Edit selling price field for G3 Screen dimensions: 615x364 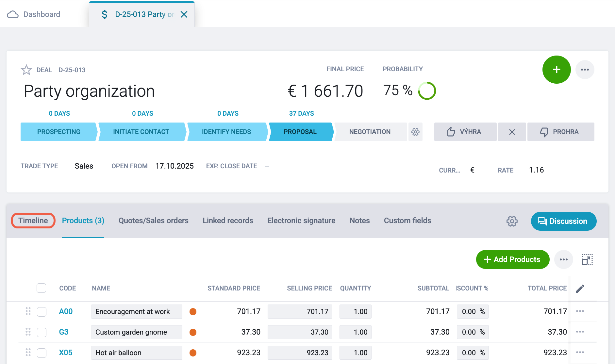300,332
